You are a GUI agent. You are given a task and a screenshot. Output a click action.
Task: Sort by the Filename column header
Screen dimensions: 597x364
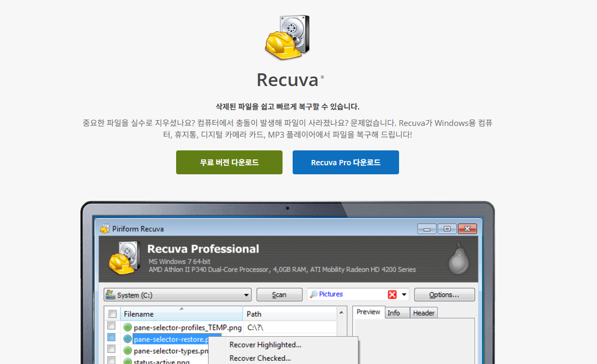[x=181, y=314]
